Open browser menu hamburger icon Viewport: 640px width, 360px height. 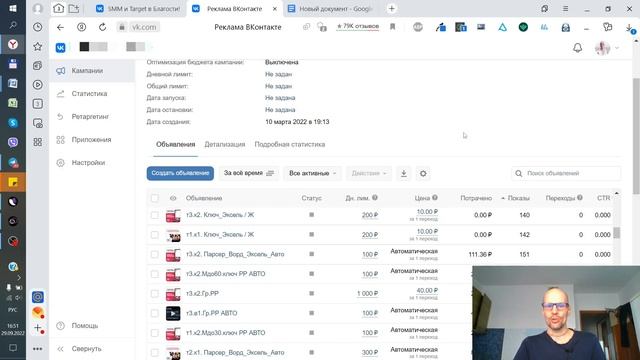[565, 9]
